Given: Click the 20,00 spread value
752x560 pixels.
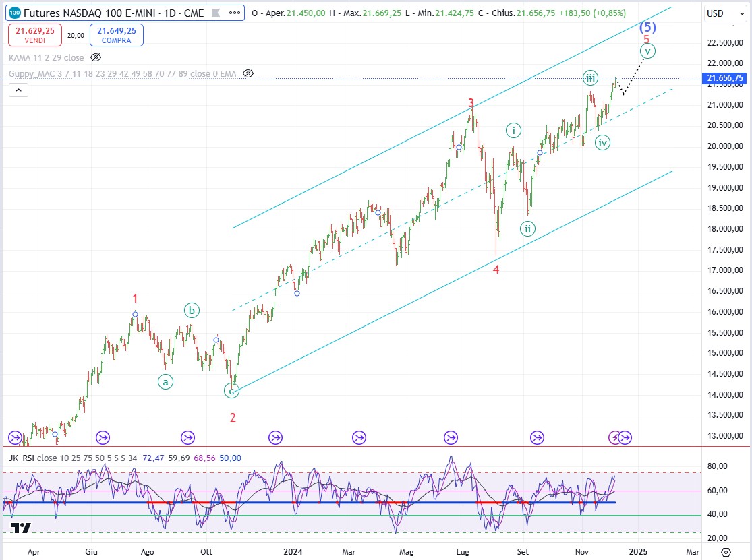Looking at the screenshot, I should click(76, 36).
